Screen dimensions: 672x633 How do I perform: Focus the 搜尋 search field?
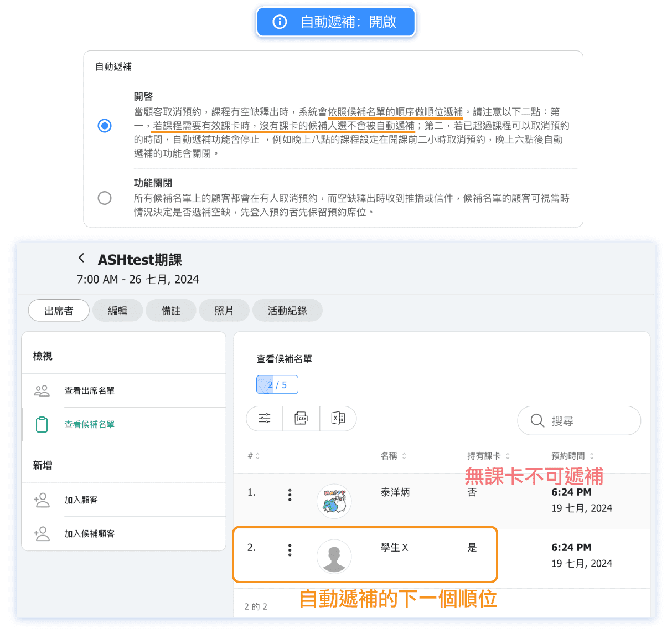click(x=579, y=421)
